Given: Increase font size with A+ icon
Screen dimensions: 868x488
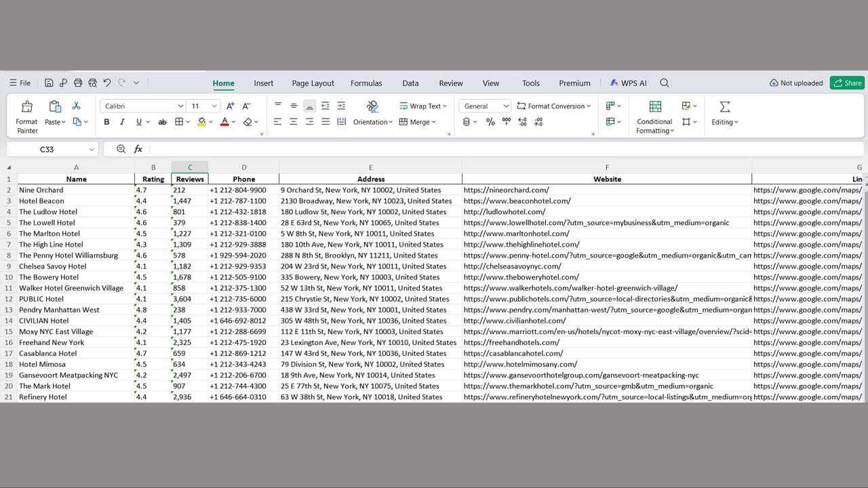Looking at the screenshot, I should tap(231, 106).
